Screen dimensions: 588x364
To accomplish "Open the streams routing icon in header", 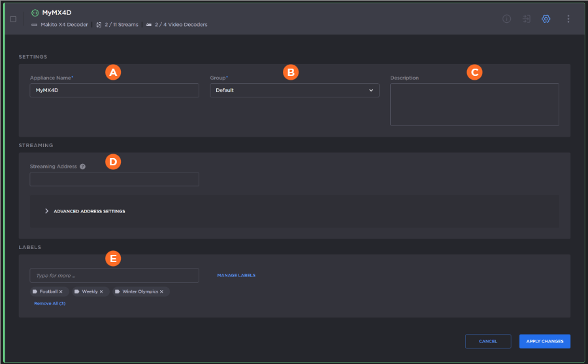I will 527,19.
